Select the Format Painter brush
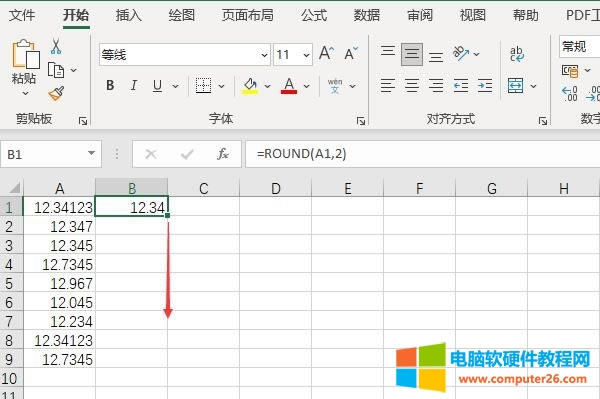The height and width of the screenshot is (399, 600). 56,94
